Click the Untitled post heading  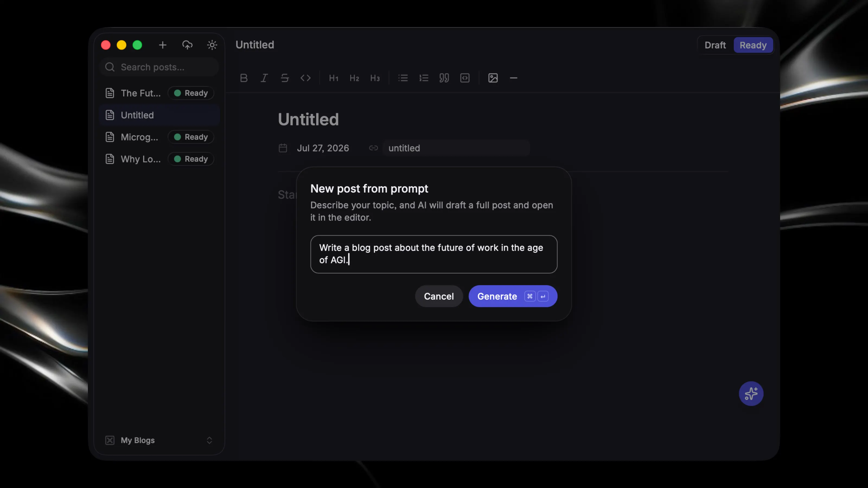308,119
